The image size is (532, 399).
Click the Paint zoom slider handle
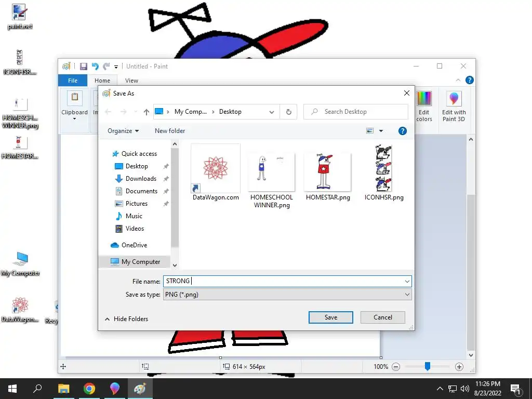428,366
